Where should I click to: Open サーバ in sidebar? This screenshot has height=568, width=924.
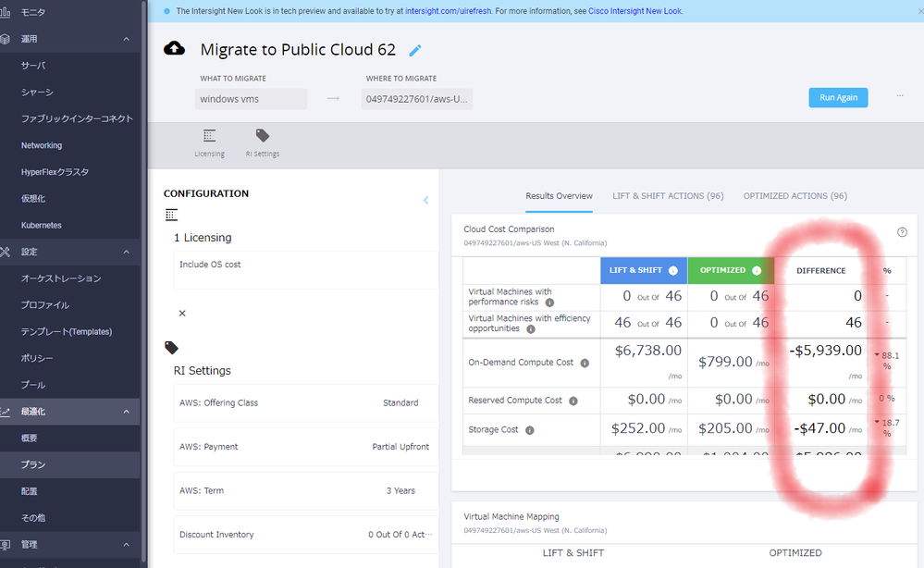point(69,66)
